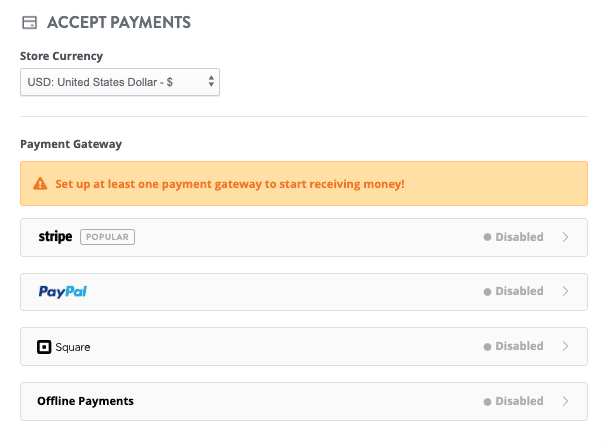The width and height of the screenshot is (604, 444).
Task: Click the payment gateway setup warning banner
Action: coord(304,184)
